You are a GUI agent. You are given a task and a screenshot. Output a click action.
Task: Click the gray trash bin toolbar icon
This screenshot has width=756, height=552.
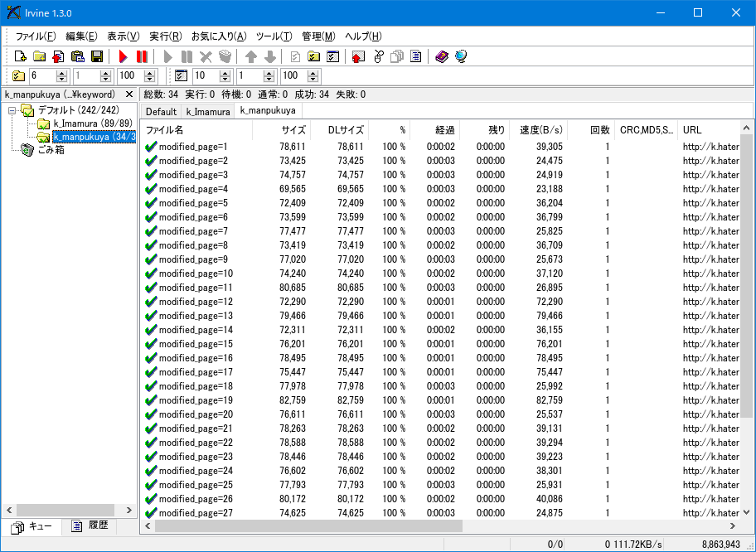(225, 57)
